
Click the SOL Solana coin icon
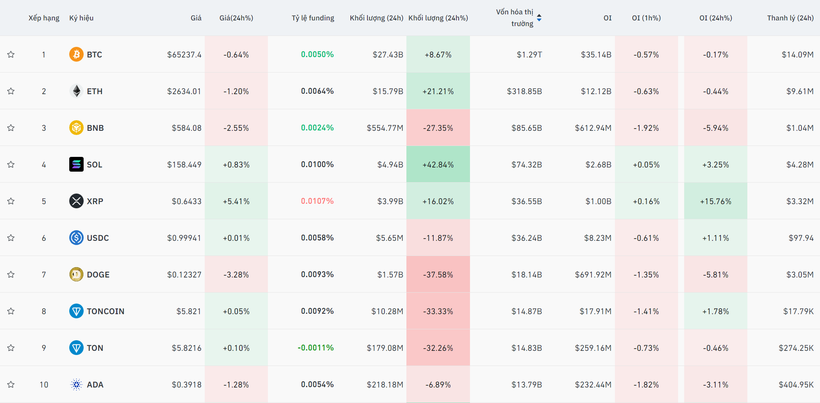[x=76, y=164]
